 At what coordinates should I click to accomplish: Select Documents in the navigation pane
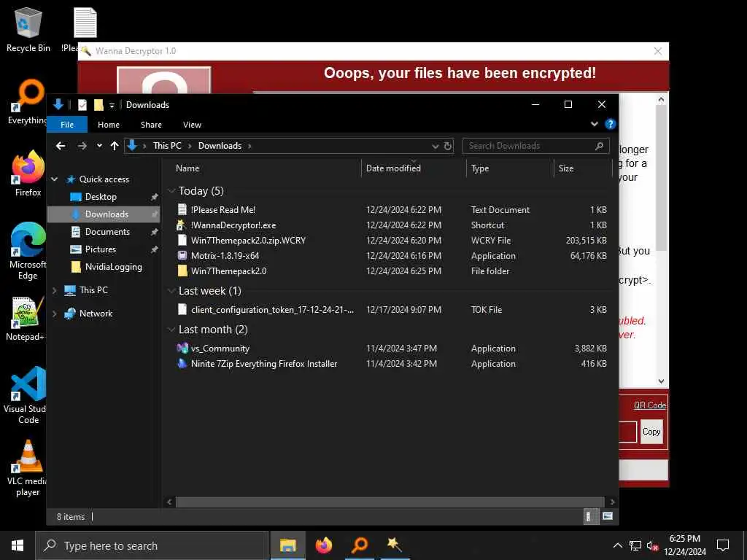pos(107,232)
